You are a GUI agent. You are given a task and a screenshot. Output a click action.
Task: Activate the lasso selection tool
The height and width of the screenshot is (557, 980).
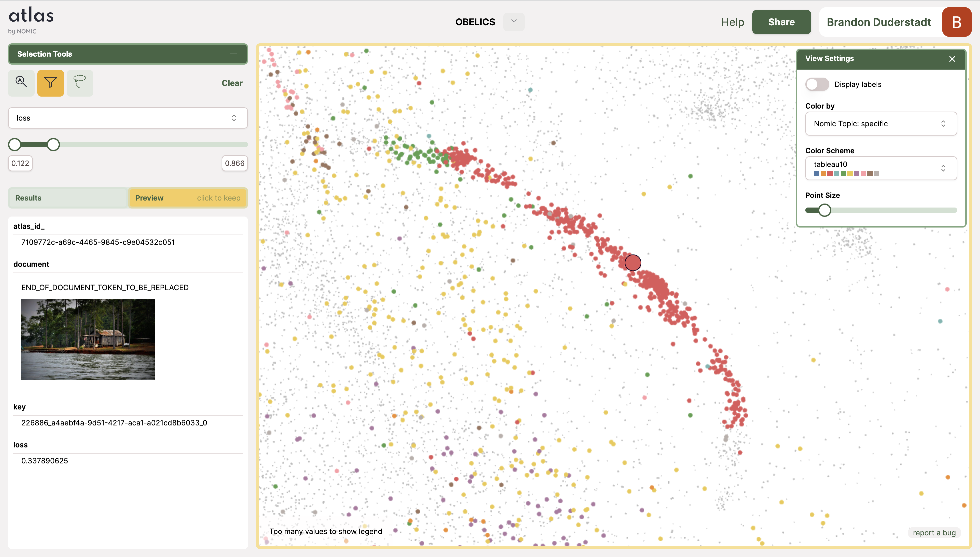point(80,83)
